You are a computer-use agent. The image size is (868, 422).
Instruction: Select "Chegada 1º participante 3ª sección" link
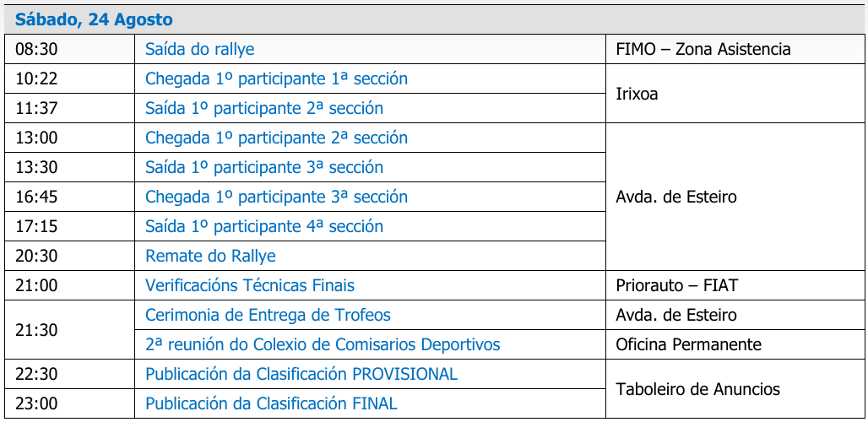coord(276,197)
